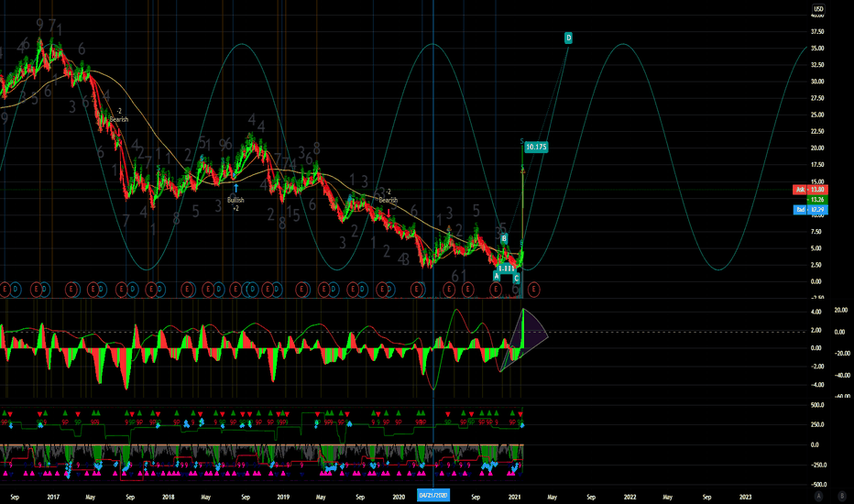Screen dimensions: 854x504
Task: Select the A pattern point marker
Action: [x=496, y=276]
